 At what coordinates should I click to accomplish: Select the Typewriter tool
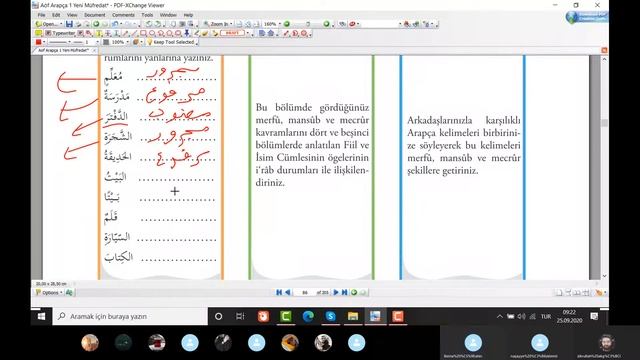tap(60, 33)
